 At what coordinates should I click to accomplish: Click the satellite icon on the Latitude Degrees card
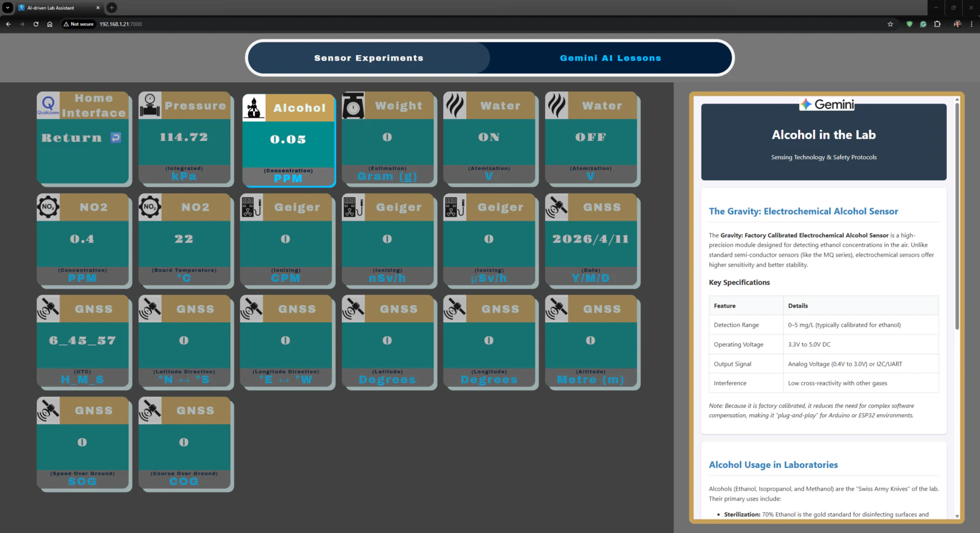coord(353,309)
